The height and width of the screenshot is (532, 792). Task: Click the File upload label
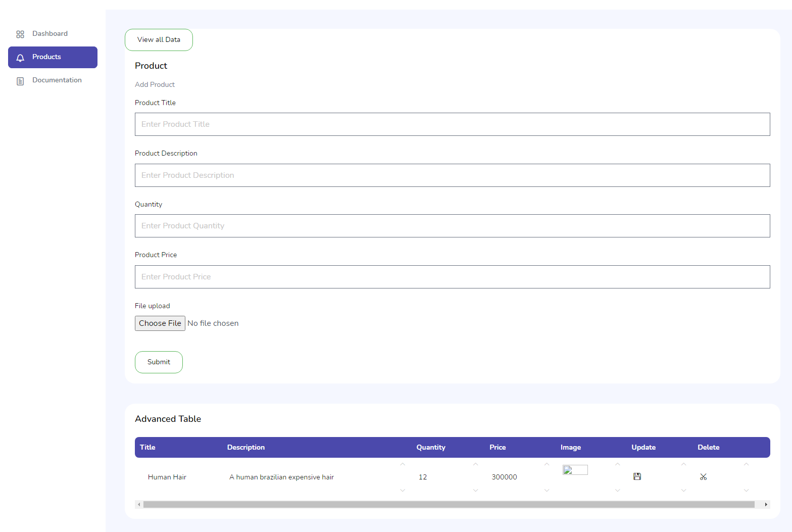tap(152, 306)
